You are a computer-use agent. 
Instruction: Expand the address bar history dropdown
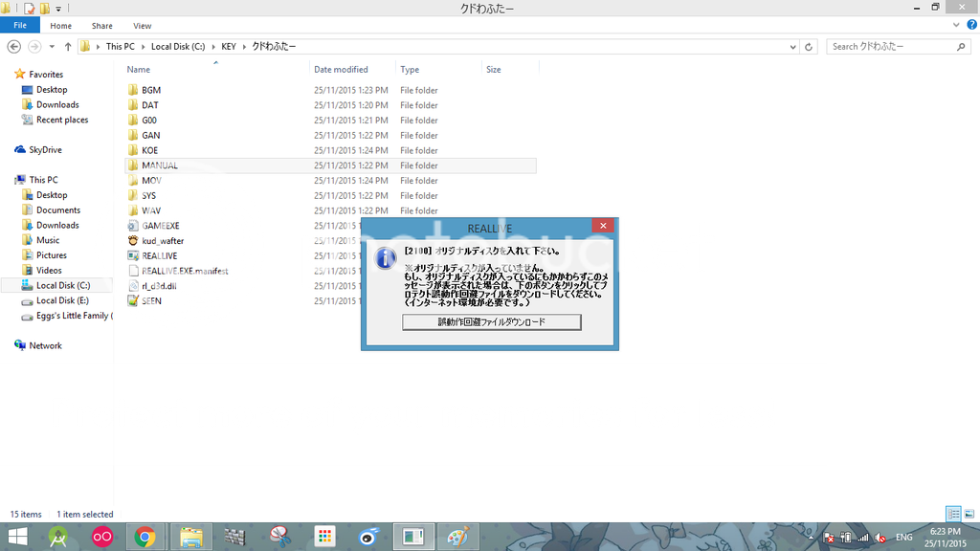pyautogui.click(x=792, y=46)
